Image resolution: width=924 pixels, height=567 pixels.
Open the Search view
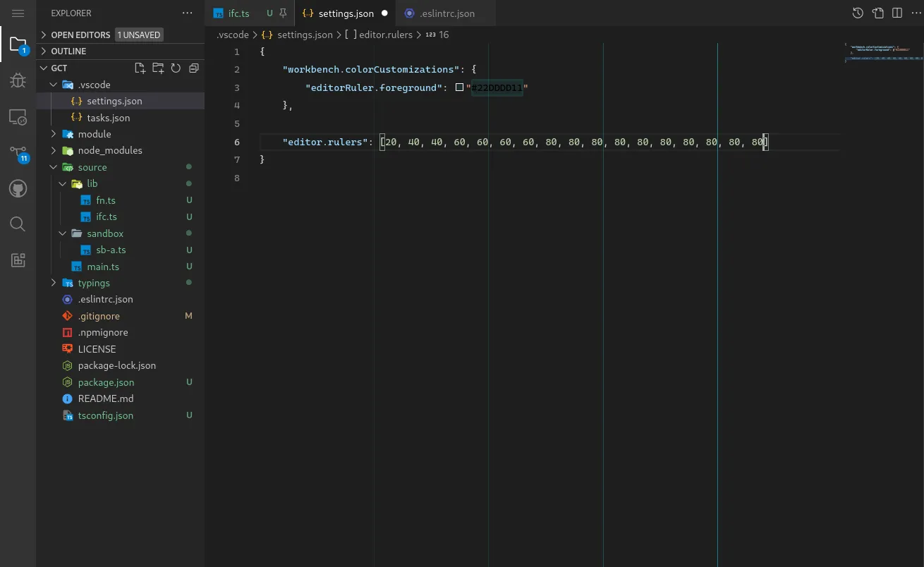coord(18,224)
